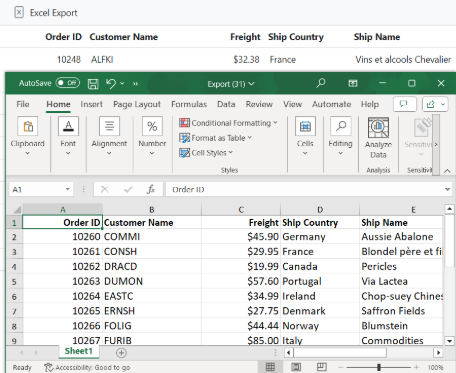The image size is (456, 373).
Task: Click the Clipboard paste icon
Action: (x=28, y=126)
